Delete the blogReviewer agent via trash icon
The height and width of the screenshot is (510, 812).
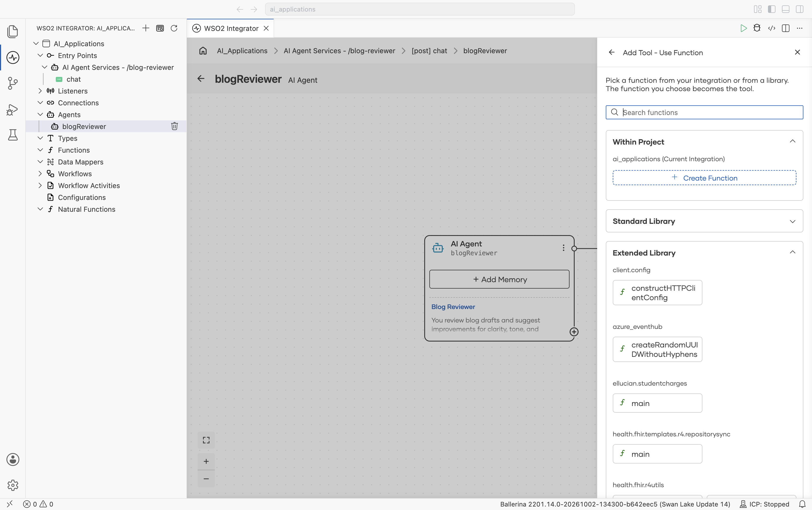coord(174,126)
